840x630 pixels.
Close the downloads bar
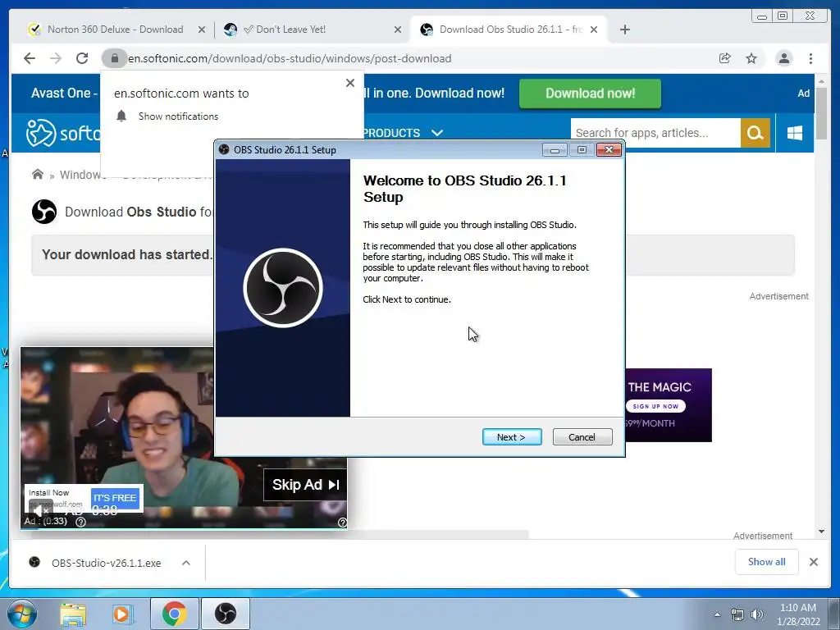tap(814, 562)
